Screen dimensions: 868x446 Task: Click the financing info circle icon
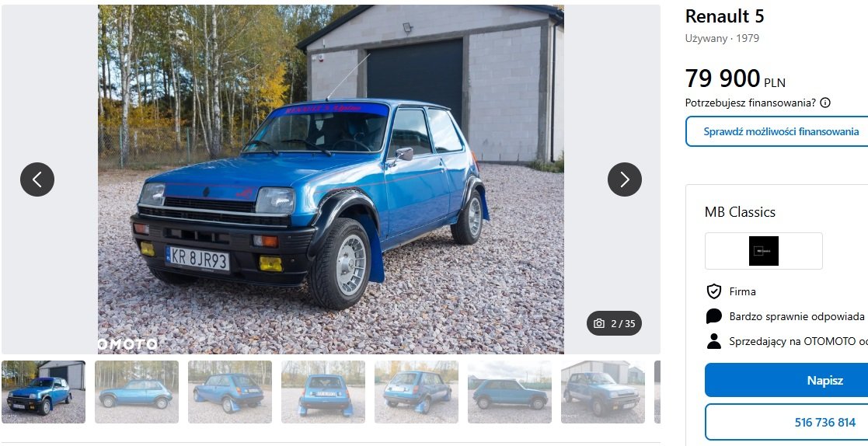pyautogui.click(x=824, y=103)
